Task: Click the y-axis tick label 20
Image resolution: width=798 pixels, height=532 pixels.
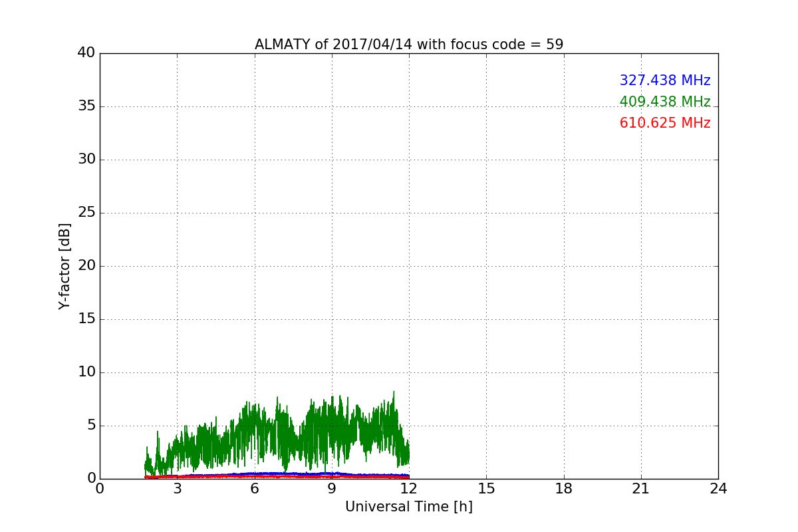Action: [x=86, y=266]
